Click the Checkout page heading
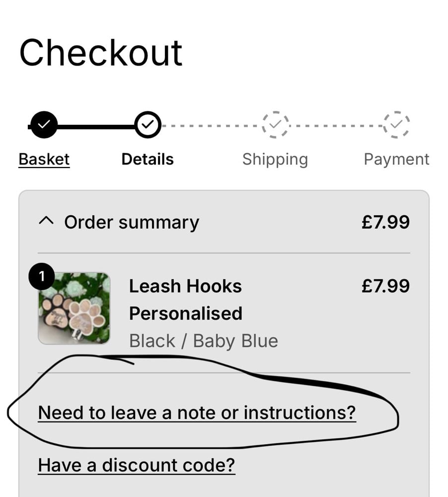The image size is (448, 497). pos(101,52)
